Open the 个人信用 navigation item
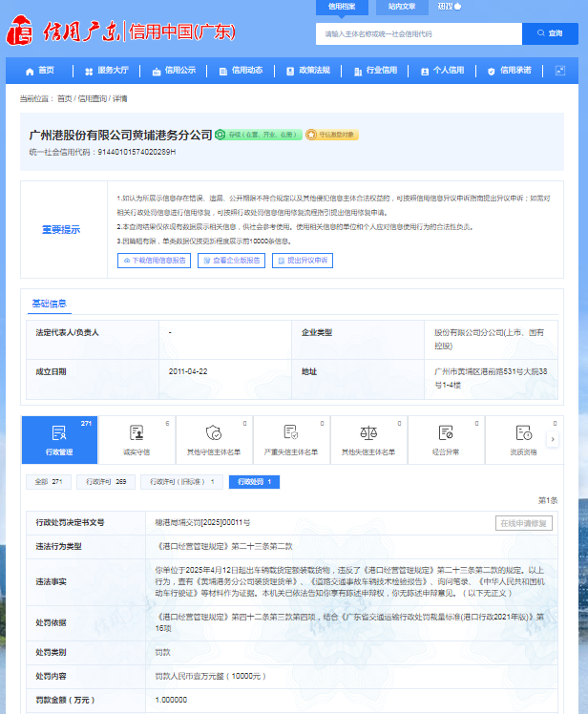 (443, 71)
